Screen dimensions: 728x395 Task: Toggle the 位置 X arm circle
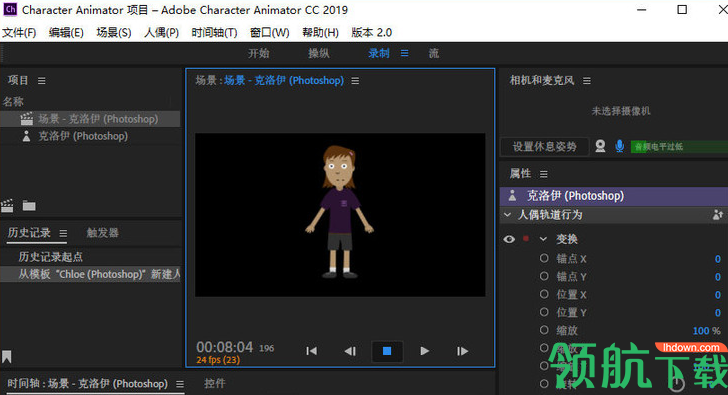544,294
